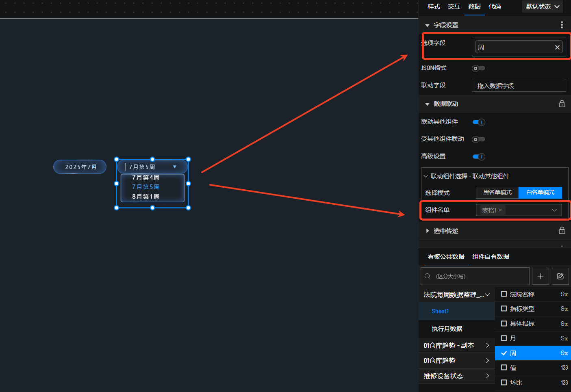Open the 默认状态 dropdown
The width and height of the screenshot is (571, 392).
coord(543,6)
